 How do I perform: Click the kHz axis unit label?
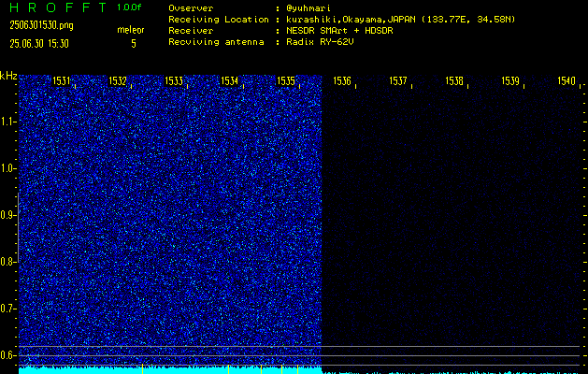click(x=8, y=76)
